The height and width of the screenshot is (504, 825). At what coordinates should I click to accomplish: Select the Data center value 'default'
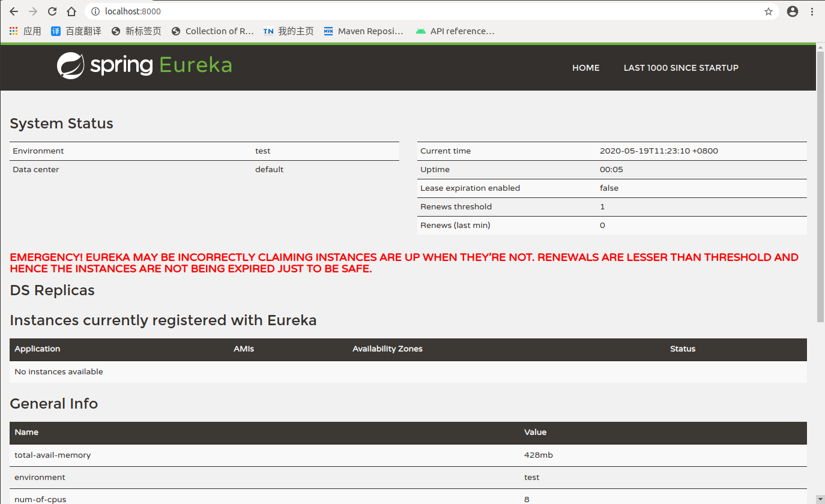point(269,170)
